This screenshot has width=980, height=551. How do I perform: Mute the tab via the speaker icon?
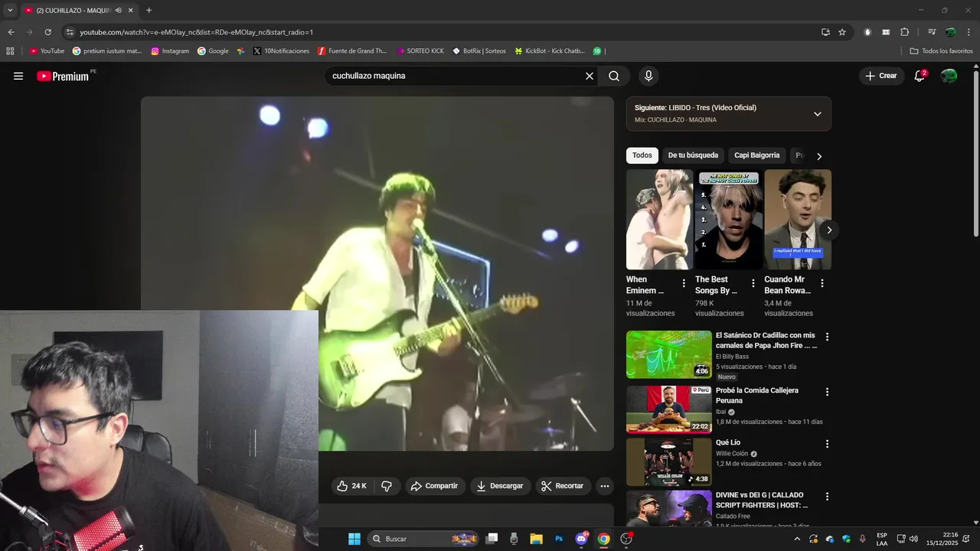[x=119, y=11]
